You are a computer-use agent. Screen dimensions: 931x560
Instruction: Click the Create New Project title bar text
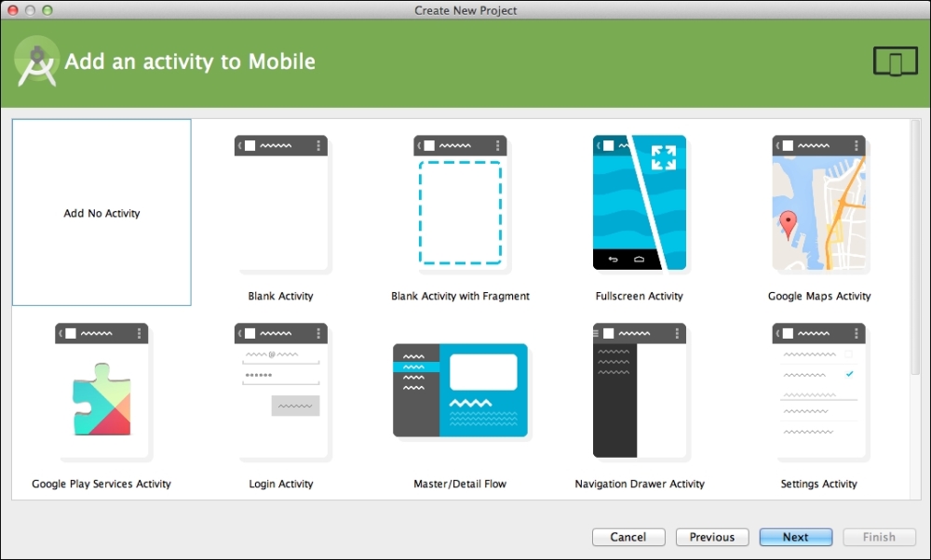[465, 10]
